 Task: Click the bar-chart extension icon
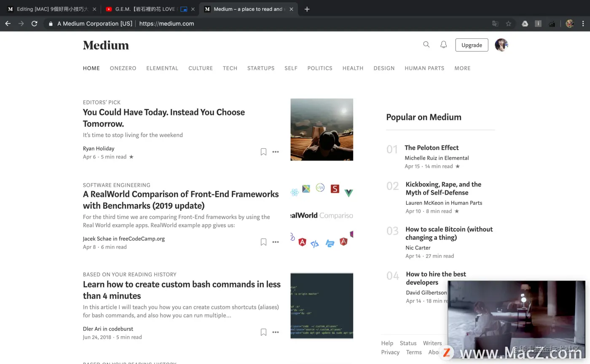[552, 24]
